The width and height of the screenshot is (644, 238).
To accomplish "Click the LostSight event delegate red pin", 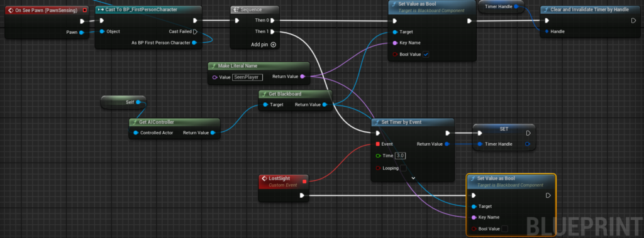I will click(x=304, y=181).
